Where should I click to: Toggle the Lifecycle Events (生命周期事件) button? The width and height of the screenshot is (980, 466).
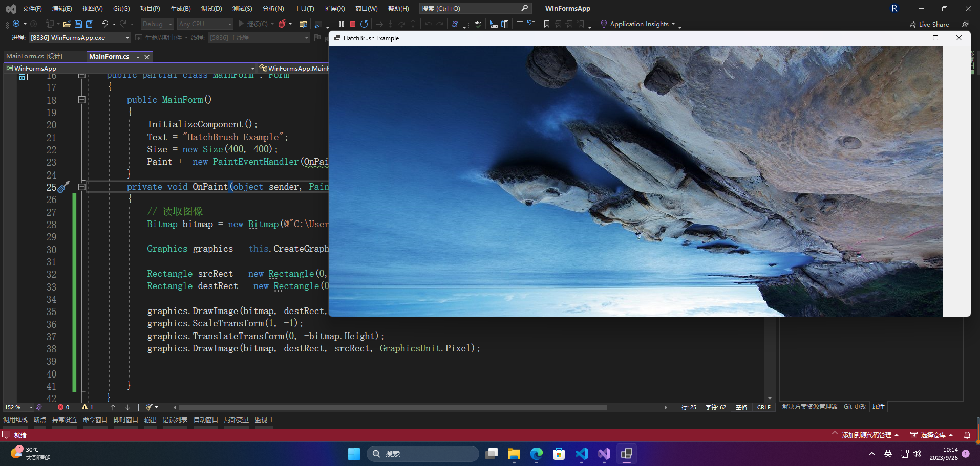(x=158, y=38)
